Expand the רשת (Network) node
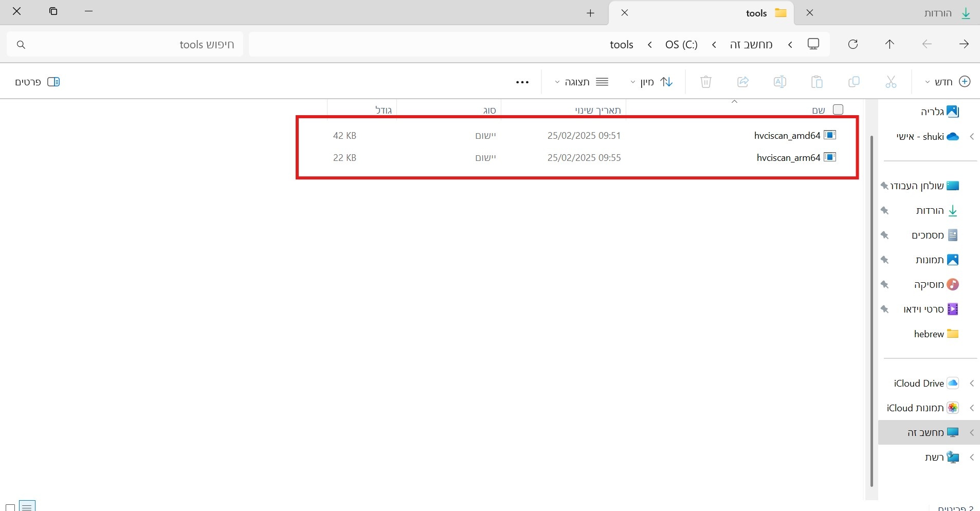Image resolution: width=980 pixels, height=511 pixels. click(972, 457)
